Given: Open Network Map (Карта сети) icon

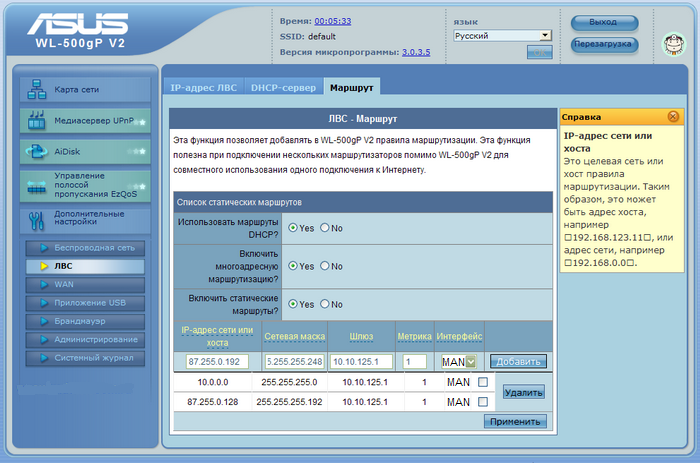Looking at the screenshot, I should pyautogui.click(x=37, y=89).
